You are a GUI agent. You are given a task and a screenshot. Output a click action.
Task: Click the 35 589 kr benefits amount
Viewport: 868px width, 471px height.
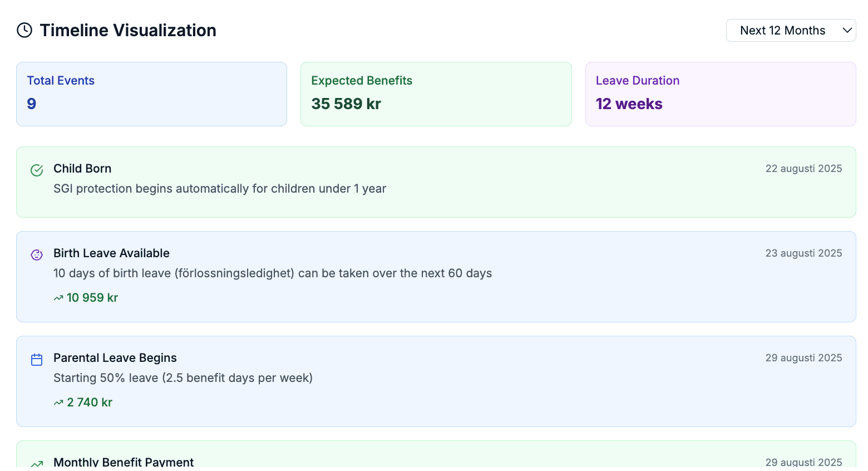tap(346, 104)
